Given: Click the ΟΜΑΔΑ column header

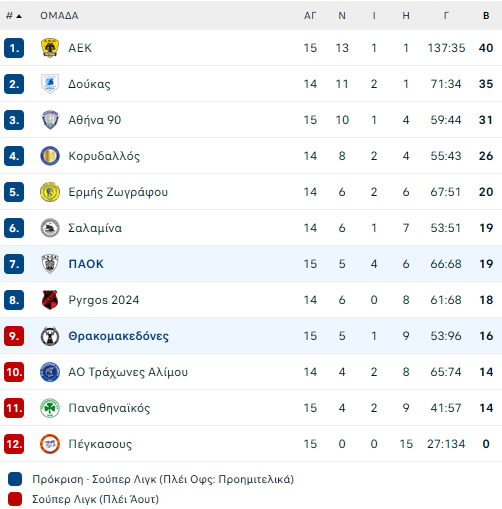Looking at the screenshot, I should point(59,16).
